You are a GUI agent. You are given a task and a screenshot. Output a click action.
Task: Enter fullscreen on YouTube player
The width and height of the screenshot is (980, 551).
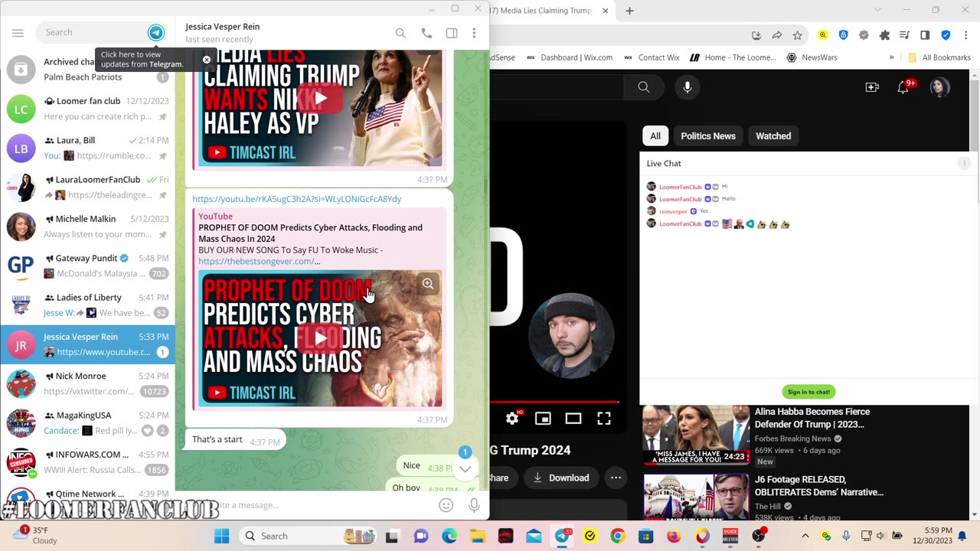(x=604, y=418)
